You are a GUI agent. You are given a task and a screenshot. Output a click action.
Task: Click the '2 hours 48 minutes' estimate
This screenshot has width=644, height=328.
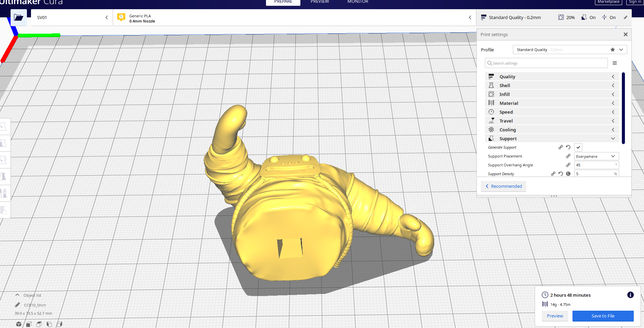[570, 295]
